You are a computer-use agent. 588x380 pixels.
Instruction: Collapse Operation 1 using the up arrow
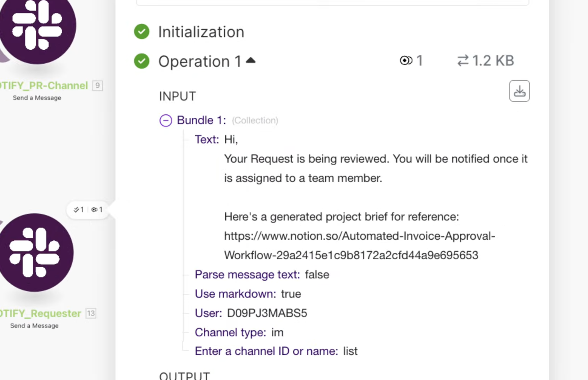[x=251, y=60]
